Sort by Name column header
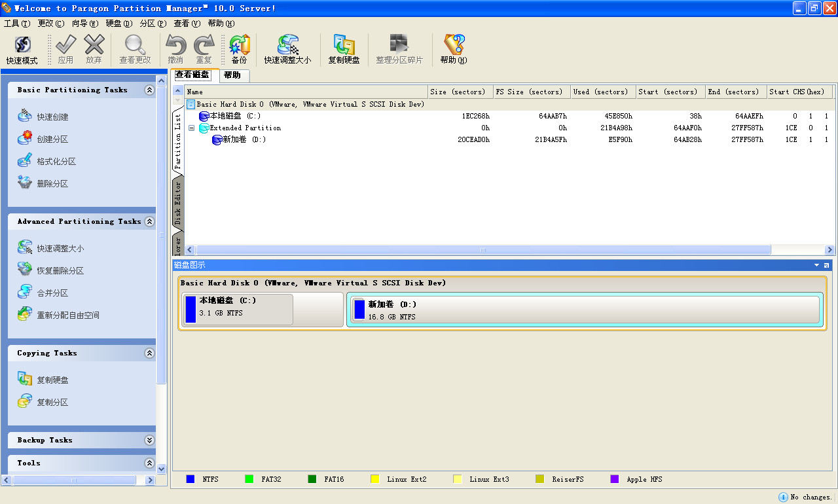 [x=306, y=92]
